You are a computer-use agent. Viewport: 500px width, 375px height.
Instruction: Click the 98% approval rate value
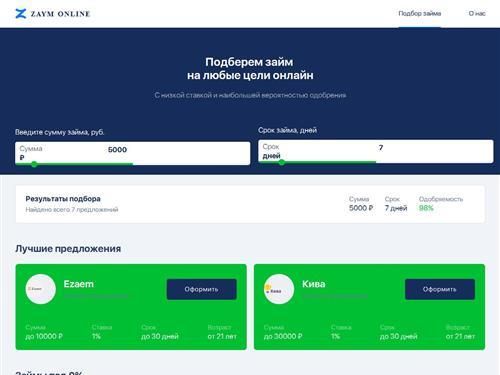[x=426, y=208]
